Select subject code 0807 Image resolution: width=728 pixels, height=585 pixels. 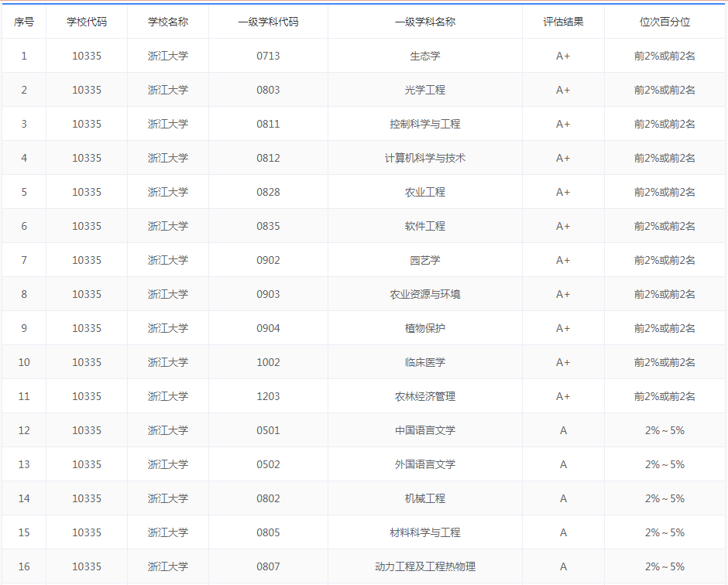click(x=269, y=566)
